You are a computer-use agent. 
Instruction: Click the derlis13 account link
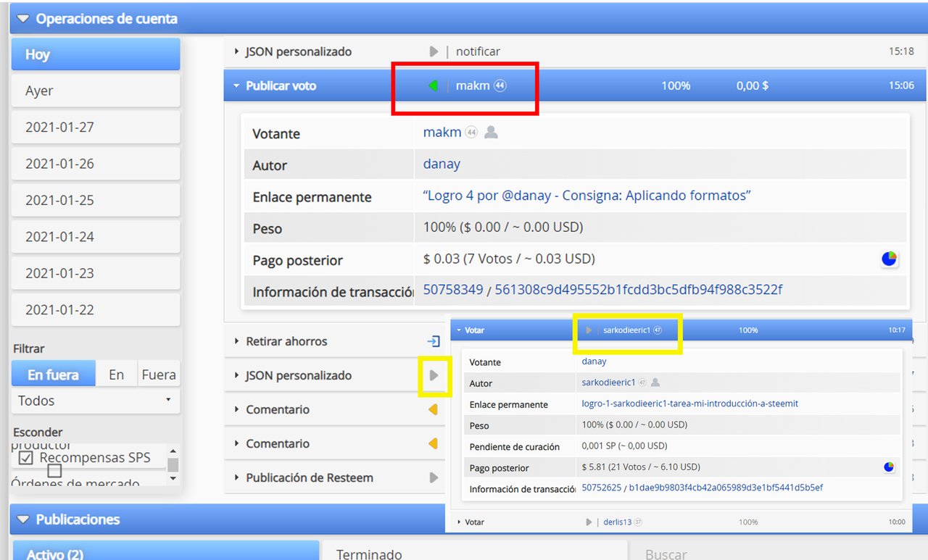pos(618,522)
